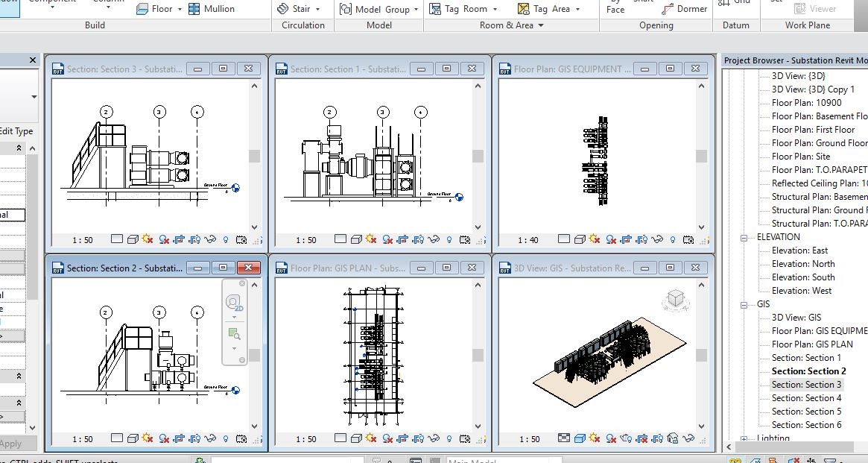The image size is (868, 463).
Task: Click Zoom in Region on Section 2 navigation bar
Action: (x=234, y=333)
